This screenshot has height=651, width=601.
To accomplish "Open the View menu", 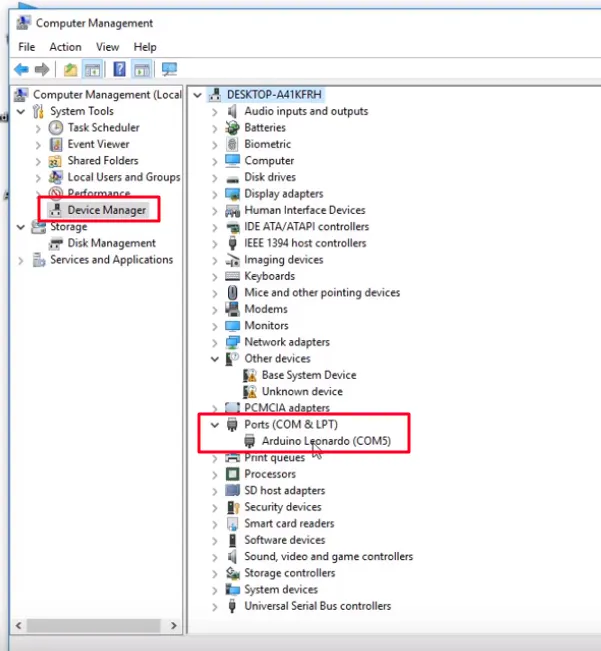I will (x=107, y=47).
